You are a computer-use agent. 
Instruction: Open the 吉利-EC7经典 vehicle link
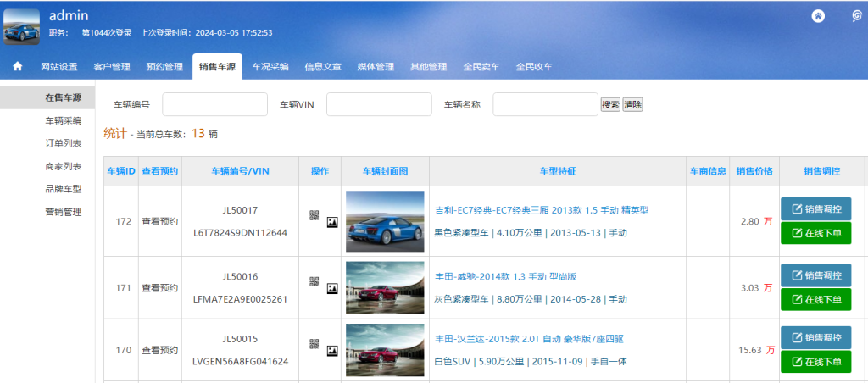542,210
